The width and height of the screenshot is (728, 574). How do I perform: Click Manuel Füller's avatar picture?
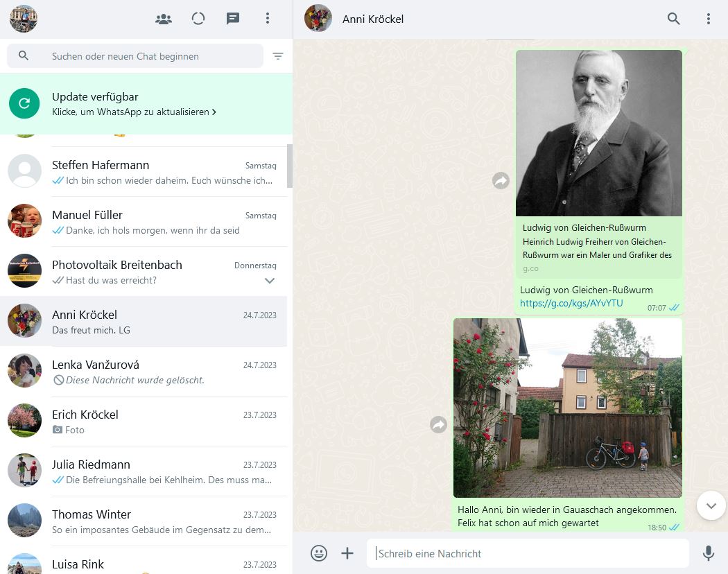24,220
